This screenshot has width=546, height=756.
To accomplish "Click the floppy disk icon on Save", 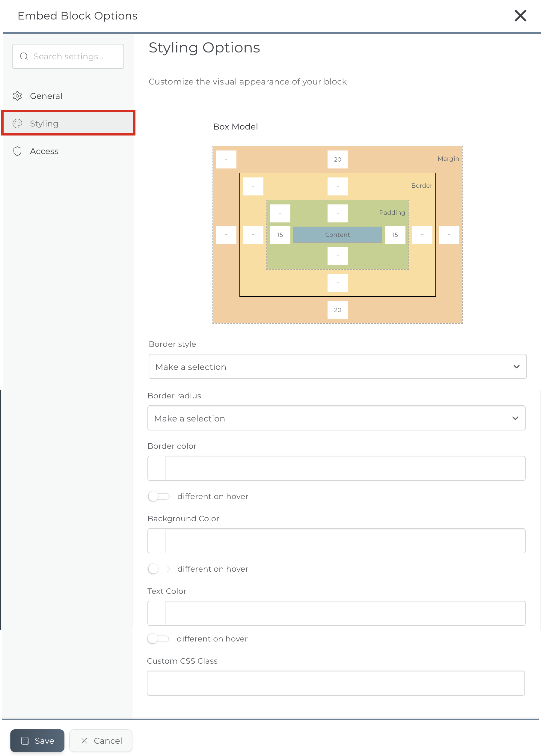I will coord(25,741).
